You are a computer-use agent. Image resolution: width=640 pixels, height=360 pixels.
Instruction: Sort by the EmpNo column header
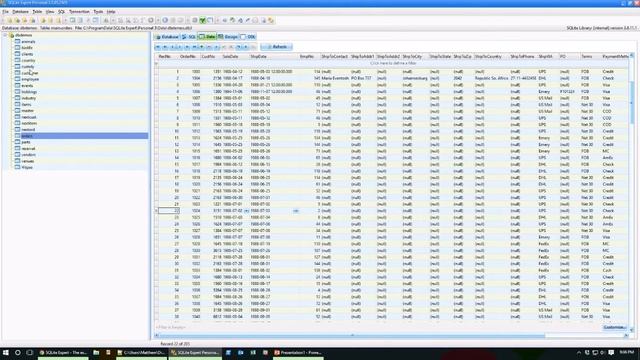click(x=309, y=57)
